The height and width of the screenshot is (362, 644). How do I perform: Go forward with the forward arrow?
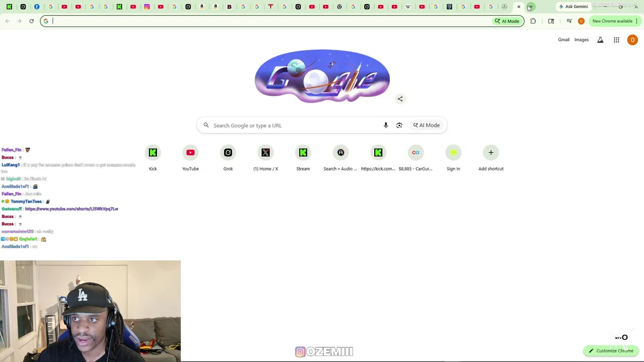point(19,21)
